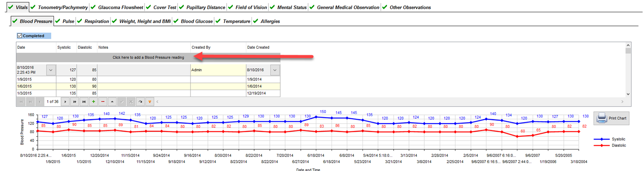Open the orange filter icon
Screen dimensions: 644x171
[x=150, y=102]
